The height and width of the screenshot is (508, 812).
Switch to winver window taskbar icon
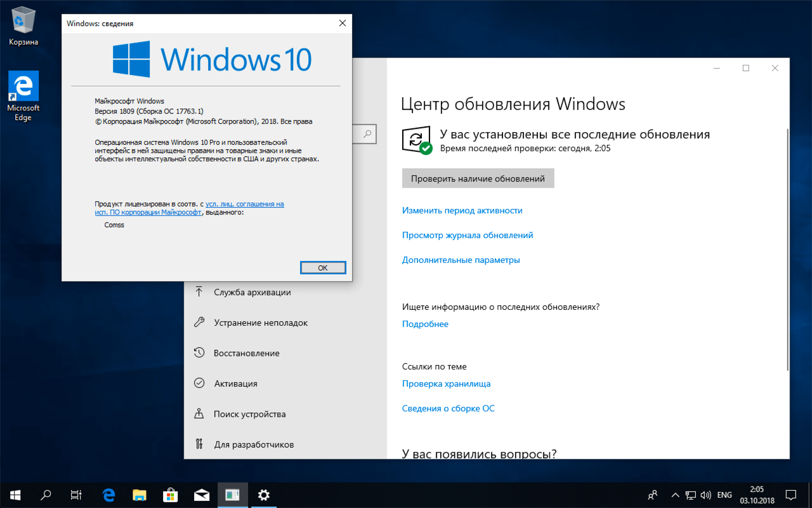(233, 495)
